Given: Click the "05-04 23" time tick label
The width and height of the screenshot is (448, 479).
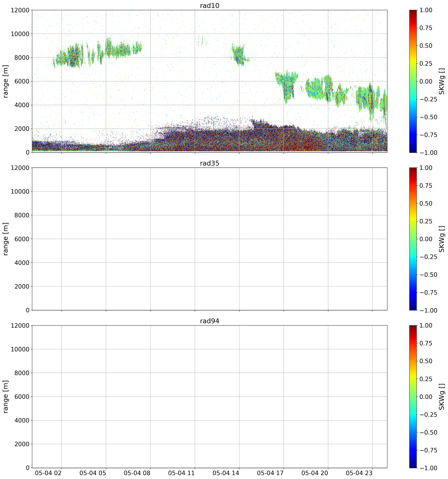Looking at the screenshot, I should click(359, 473).
